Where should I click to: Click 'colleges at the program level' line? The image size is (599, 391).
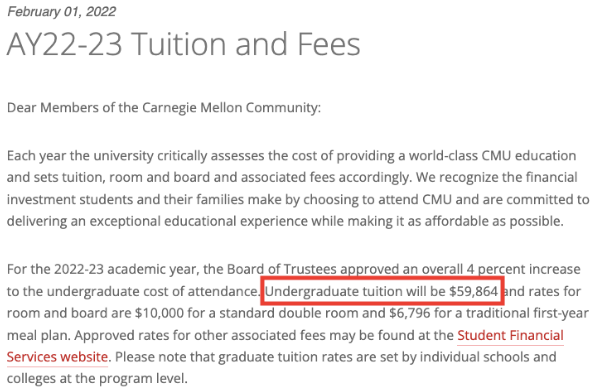(x=97, y=378)
